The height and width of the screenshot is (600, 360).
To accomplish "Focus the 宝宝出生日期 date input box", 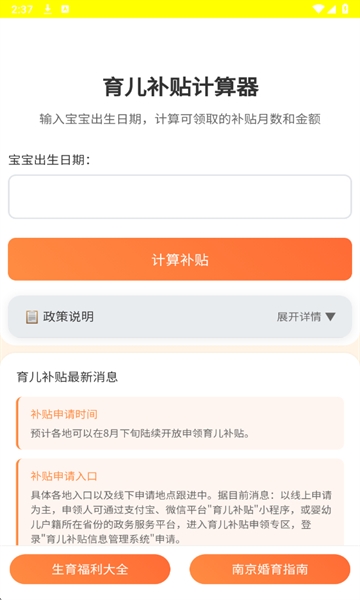I will 180,197.
